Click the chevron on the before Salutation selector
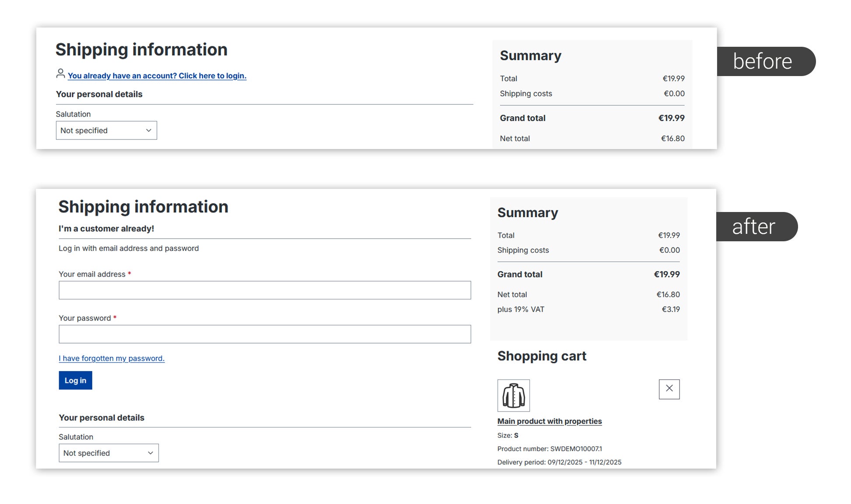Image resolution: width=851 pixels, height=504 pixels. pyautogui.click(x=148, y=130)
